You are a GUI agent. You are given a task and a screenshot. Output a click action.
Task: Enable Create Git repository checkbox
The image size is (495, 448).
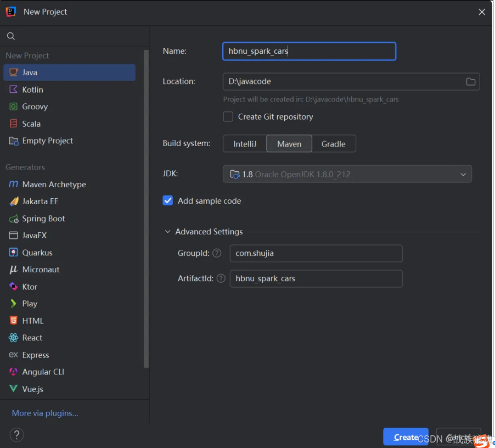(x=228, y=116)
